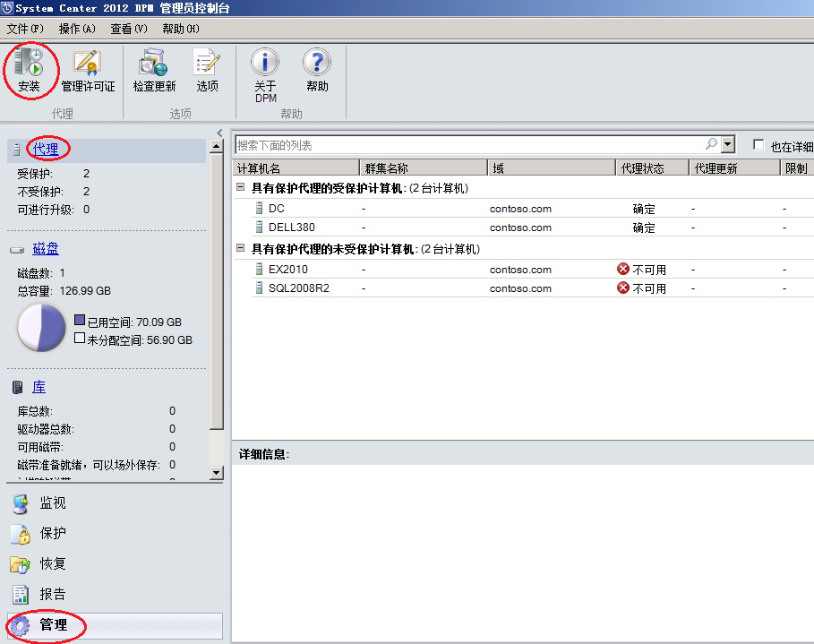Click the magnifier search icon
Viewport: 814px width, 644px height.
tap(711, 144)
